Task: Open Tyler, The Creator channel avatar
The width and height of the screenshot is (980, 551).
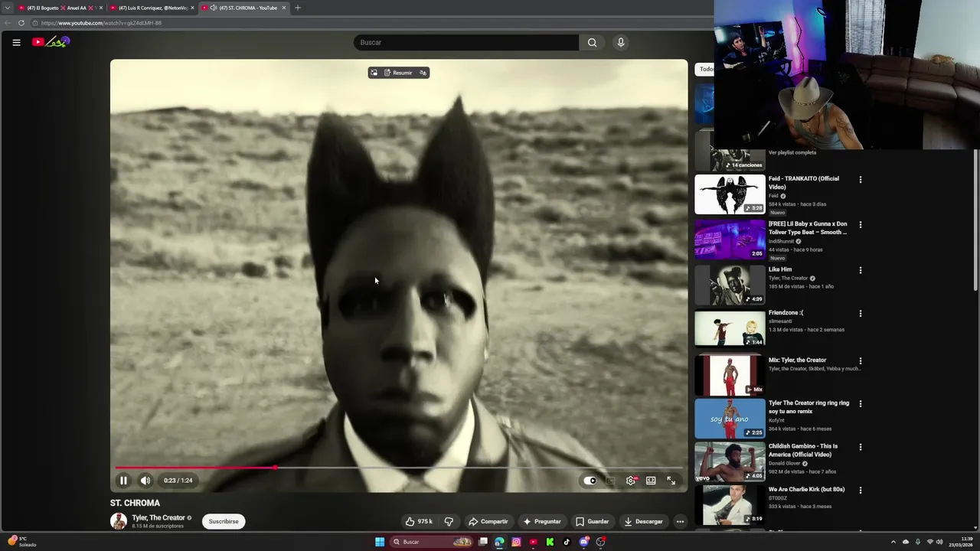Action: [119, 521]
